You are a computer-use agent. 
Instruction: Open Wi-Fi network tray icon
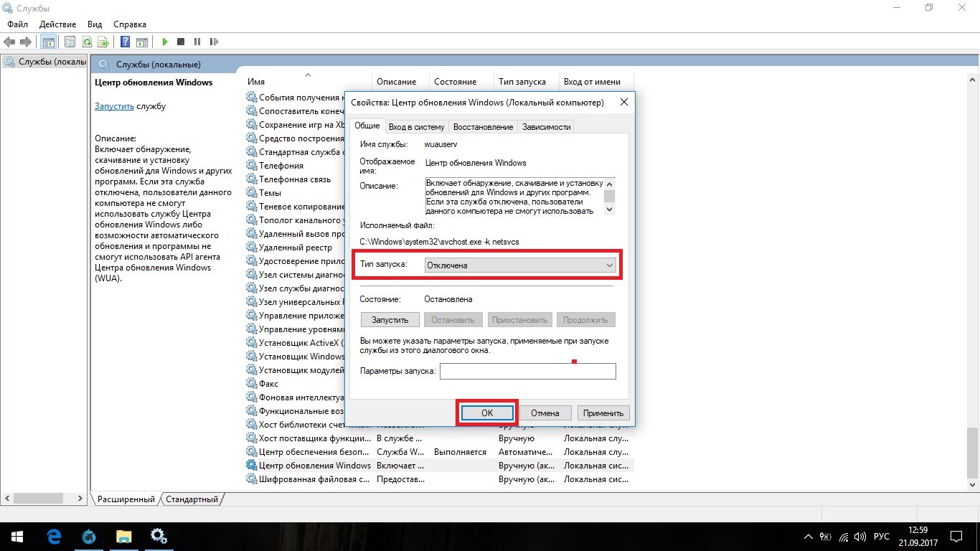(844, 537)
